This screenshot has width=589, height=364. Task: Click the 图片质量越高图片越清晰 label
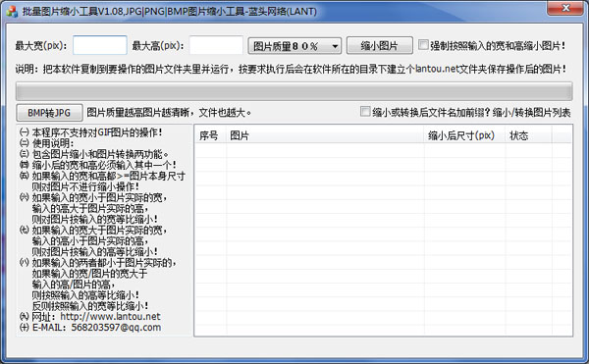coord(169,112)
